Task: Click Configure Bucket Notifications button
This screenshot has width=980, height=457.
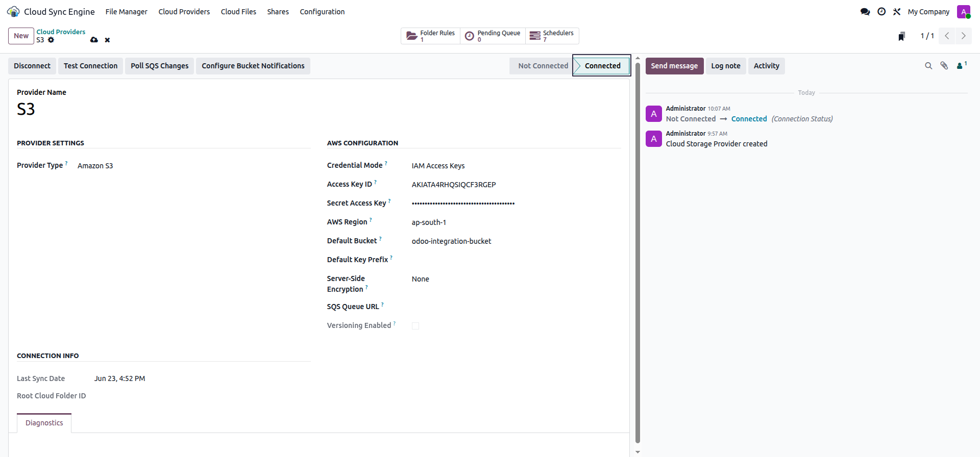Action: pos(253,66)
